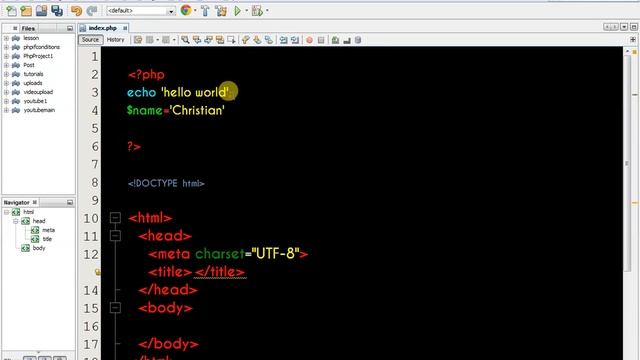Switch editor to History view

tap(115, 40)
